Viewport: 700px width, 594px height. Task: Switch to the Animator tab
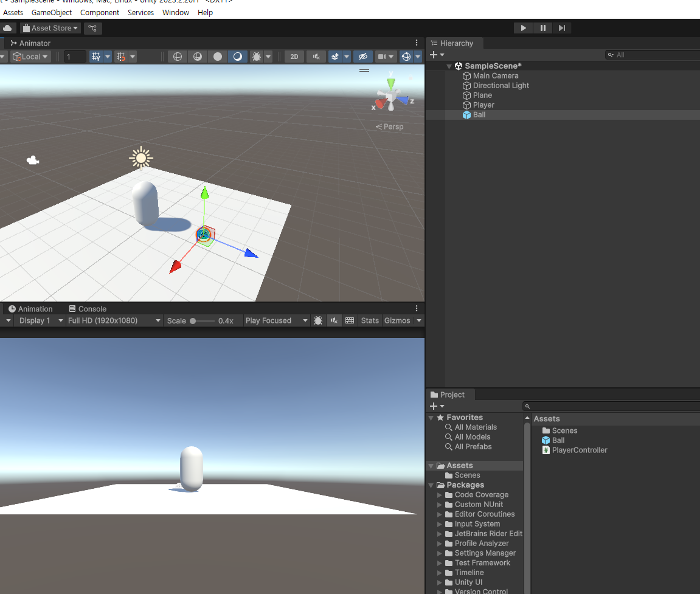pyautogui.click(x=30, y=43)
